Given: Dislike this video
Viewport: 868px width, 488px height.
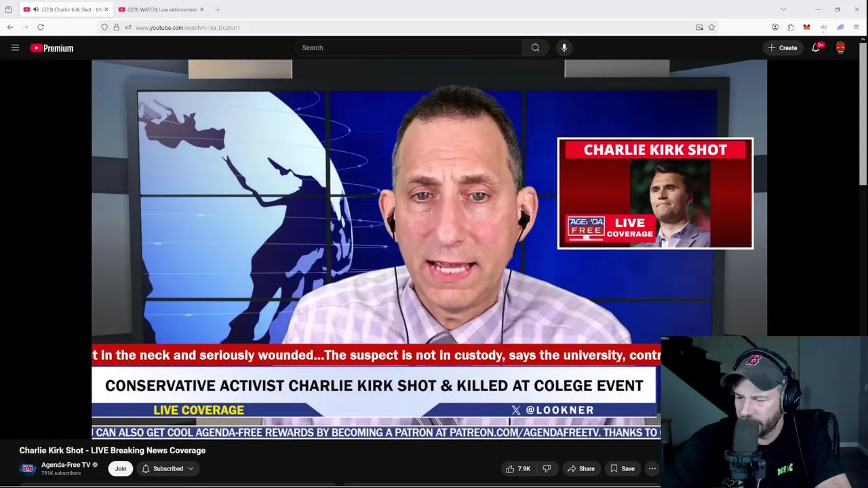Looking at the screenshot, I should tap(547, 468).
